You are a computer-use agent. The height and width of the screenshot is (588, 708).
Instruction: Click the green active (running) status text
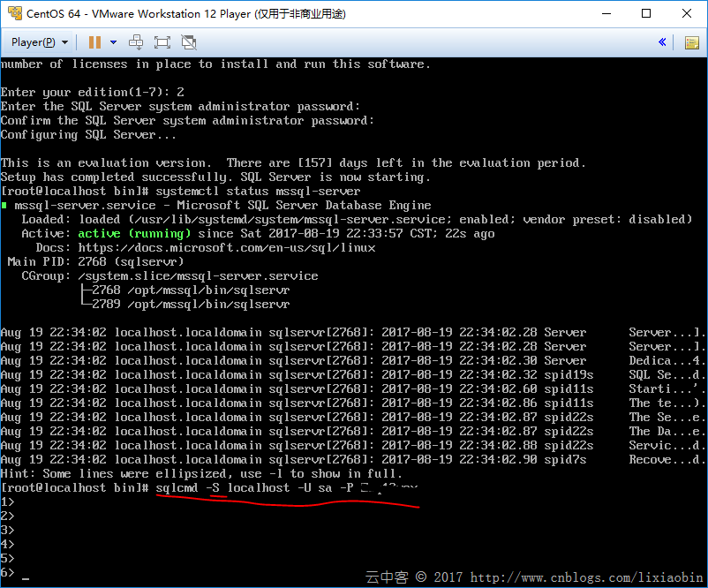pos(134,234)
